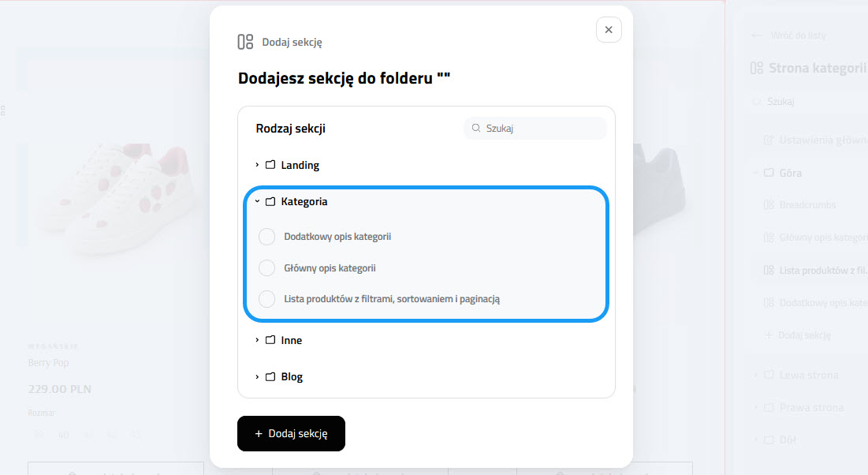Choose Lista produktów z filtrami radio option
The height and width of the screenshot is (475, 868).
(267, 299)
